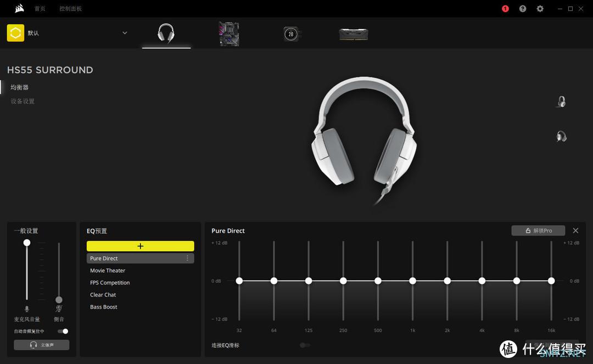This screenshot has height=364, width=593.
Task: Select the HS55 headset device icon
Action: coord(166,33)
